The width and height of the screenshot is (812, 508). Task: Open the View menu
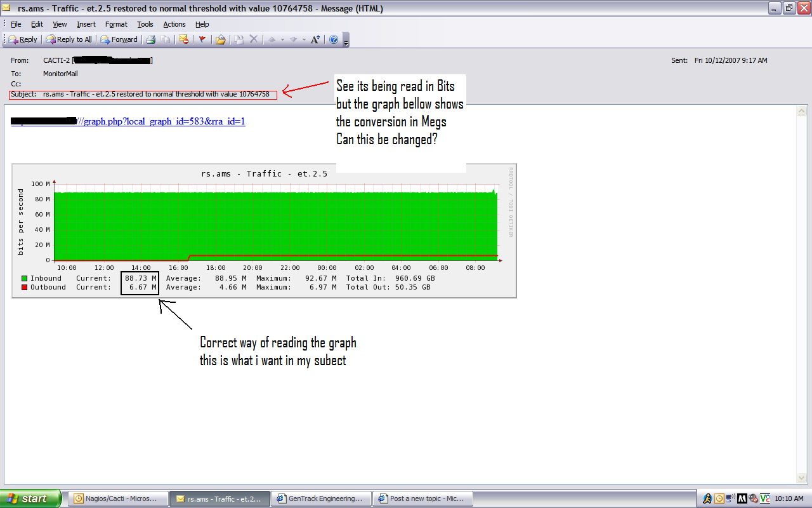tap(60, 24)
